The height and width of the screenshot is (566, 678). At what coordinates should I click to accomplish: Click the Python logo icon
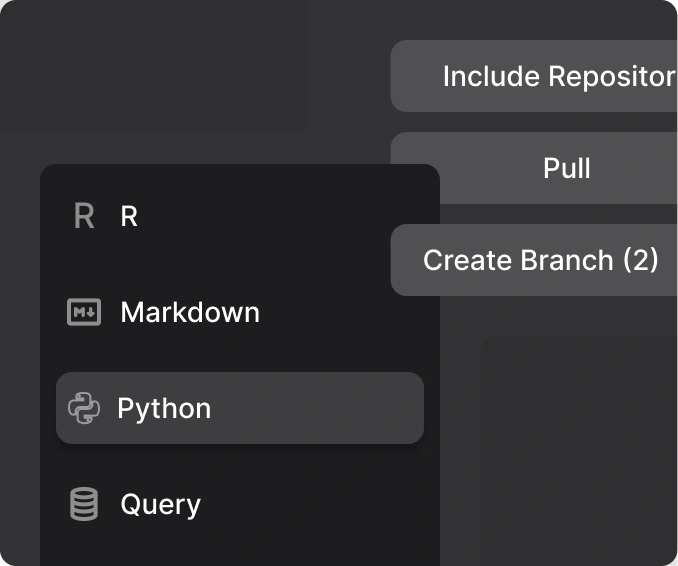coord(84,408)
